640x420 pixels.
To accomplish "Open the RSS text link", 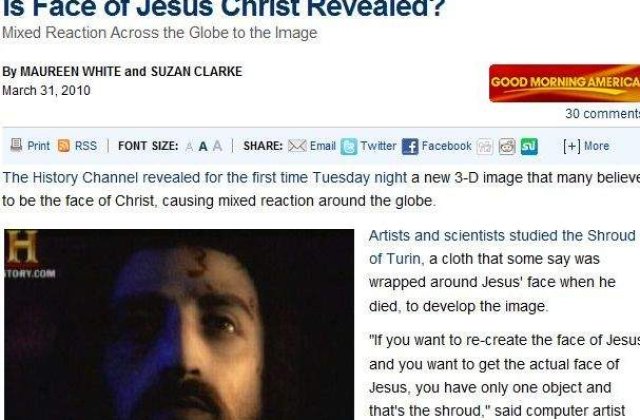I will click(86, 146).
